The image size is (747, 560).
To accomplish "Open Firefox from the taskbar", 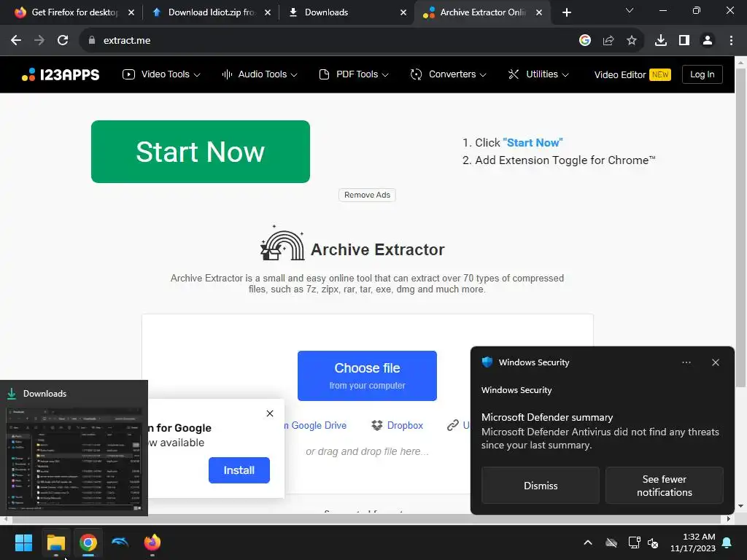I will (x=152, y=542).
